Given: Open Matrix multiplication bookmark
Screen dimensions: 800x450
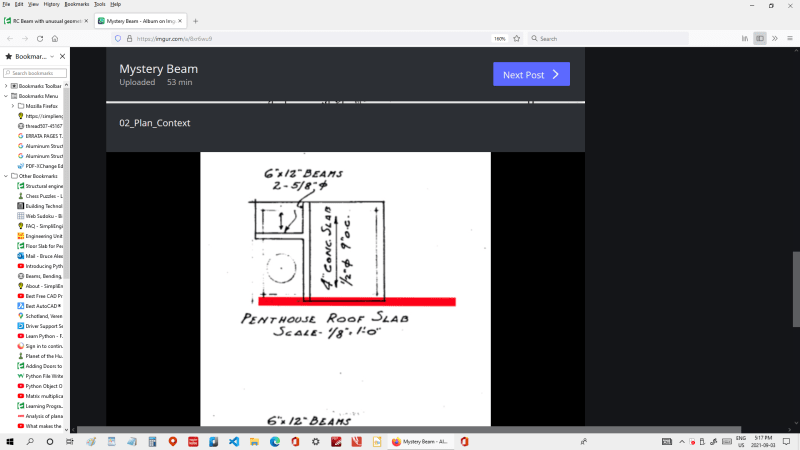Looking at the screenshot, I should pyautogui.click(x=40, y=396).
